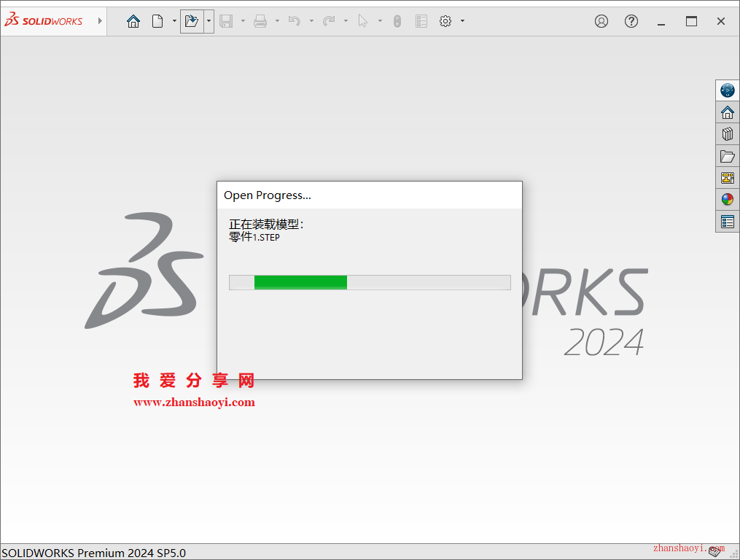
Task: Open Appearances color ball tab in task pane
Action: [x=728, y=199]
